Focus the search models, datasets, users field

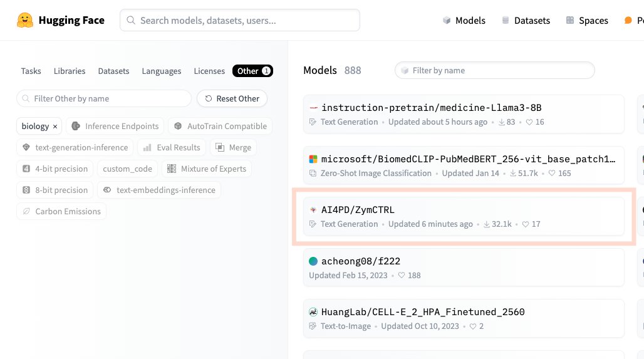click(240, 20)
